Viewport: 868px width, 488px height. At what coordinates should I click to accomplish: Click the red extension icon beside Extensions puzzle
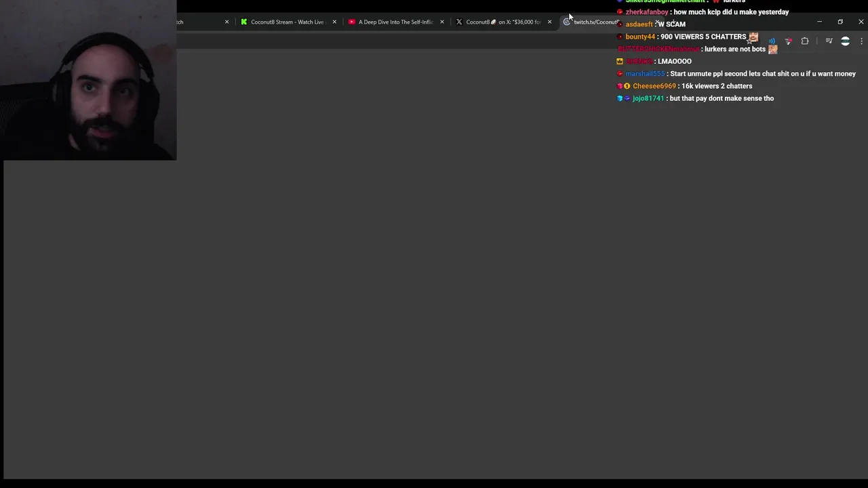point(788,41)
